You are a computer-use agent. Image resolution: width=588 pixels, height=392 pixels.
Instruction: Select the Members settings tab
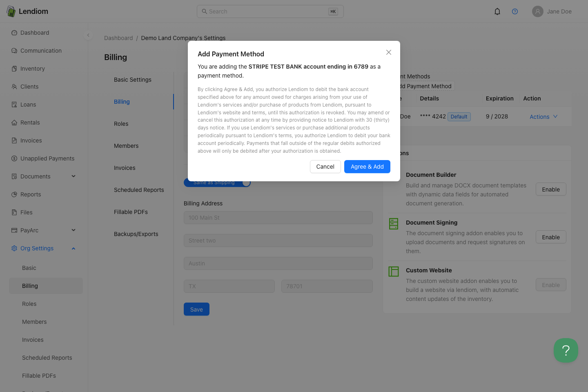pos(126,146)
